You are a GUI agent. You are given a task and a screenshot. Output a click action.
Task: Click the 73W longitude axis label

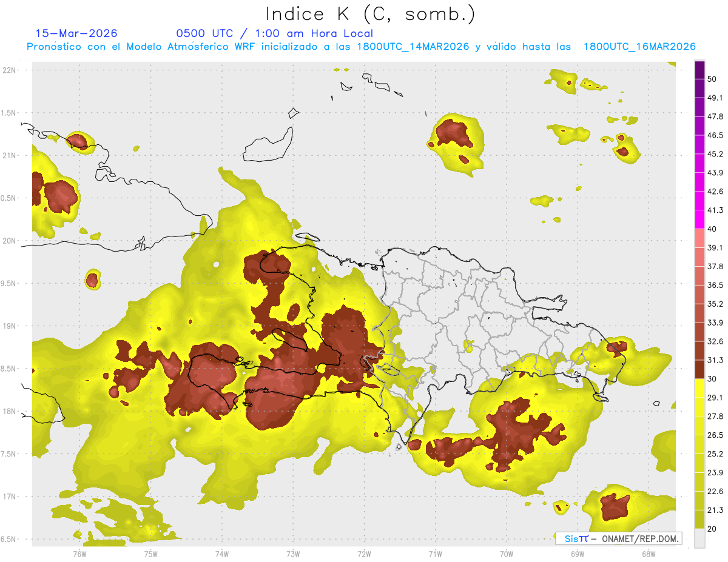point(293,554)
